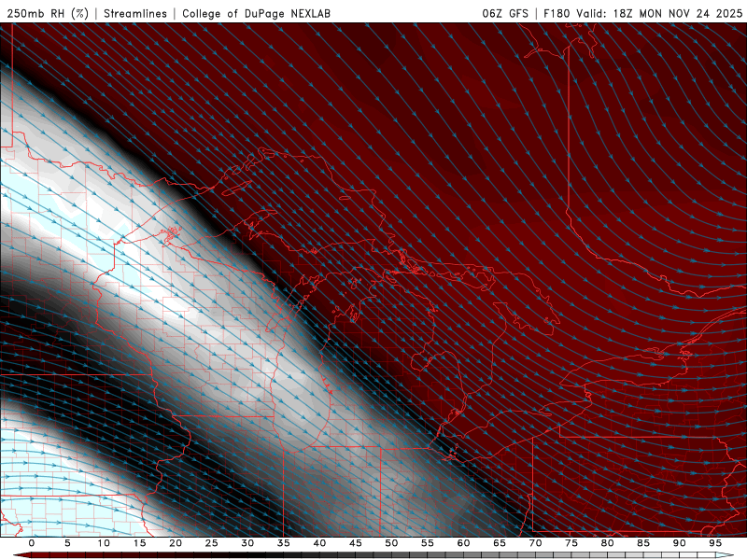The height and width of the screenshot is (560, 747).
Task: Click the color scale label '70'
Action: (x=535, y=543)
